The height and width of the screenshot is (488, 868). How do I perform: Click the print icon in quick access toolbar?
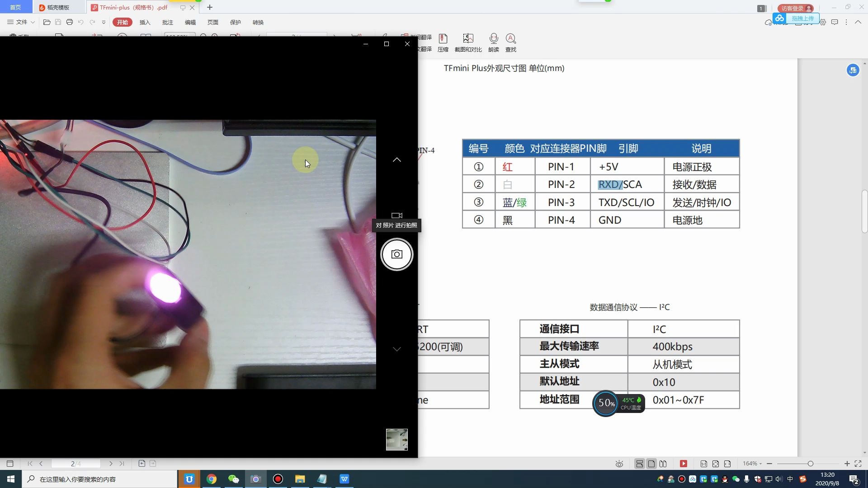(69, 22)
